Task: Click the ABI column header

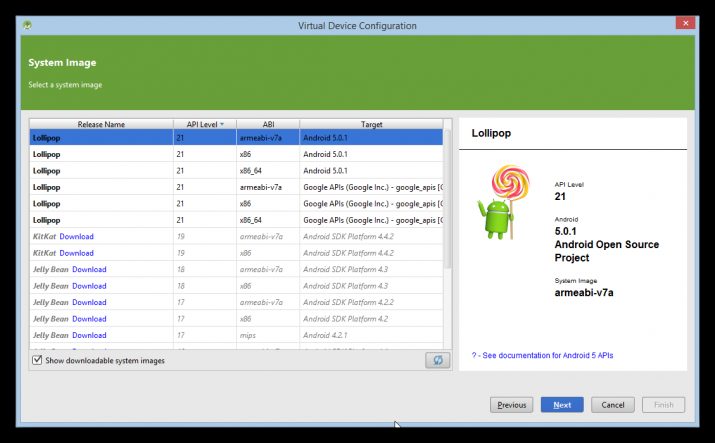Action: click(x=268, y=124)
